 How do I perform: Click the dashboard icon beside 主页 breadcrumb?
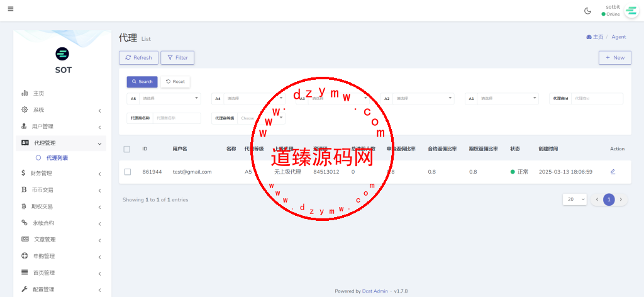tap(589, 37)
